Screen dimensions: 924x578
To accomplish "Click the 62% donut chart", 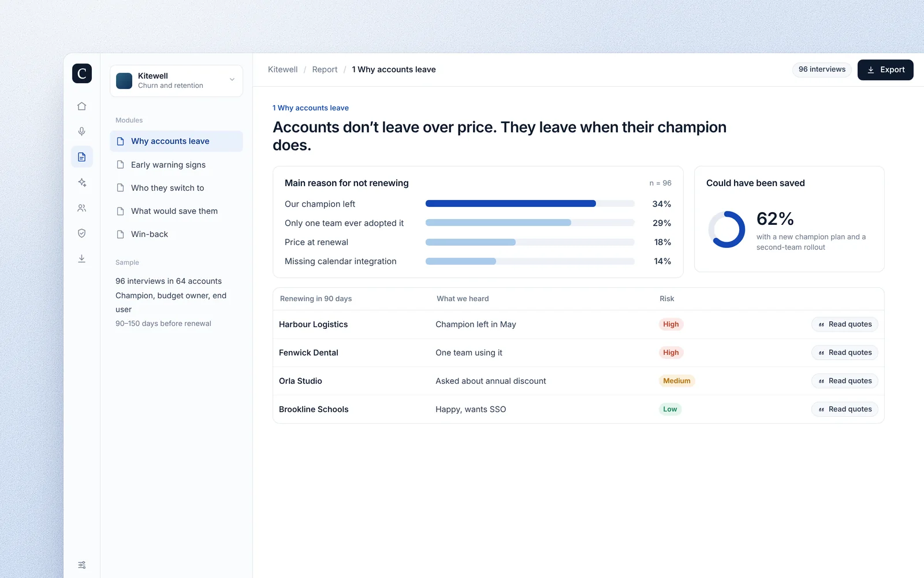I will point(727,229).
